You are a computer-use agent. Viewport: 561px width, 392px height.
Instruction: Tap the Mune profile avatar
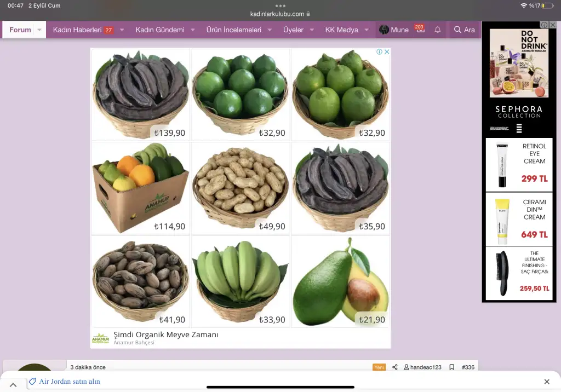pyautogui.click(x=384, y=30)
